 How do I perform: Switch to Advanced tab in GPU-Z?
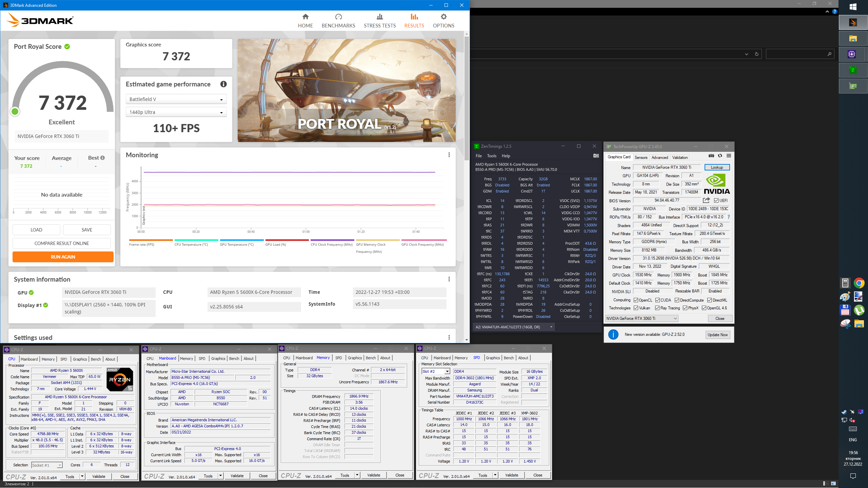pyautogui.click(x=659, y=158)
